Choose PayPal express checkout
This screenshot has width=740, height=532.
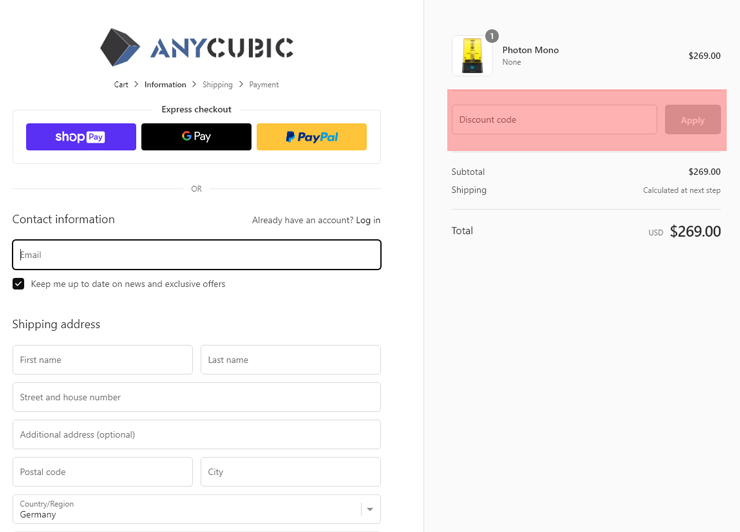click(x=311, y=137)
